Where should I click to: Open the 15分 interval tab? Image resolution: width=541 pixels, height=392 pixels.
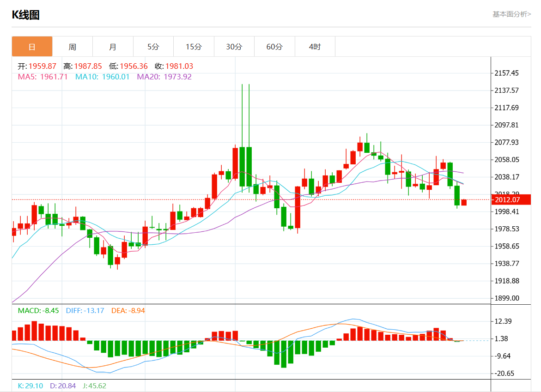coord(194,47)
